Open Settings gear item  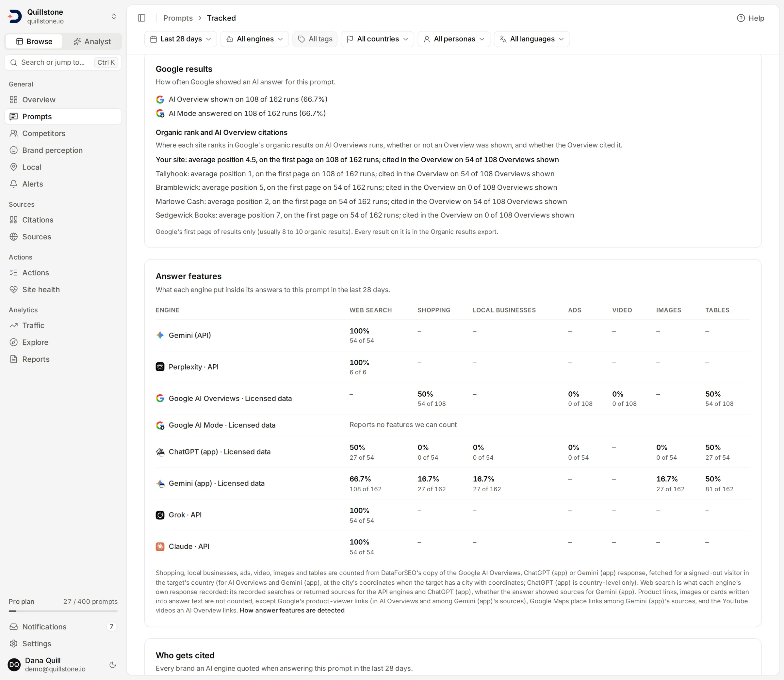coord(63,643)
